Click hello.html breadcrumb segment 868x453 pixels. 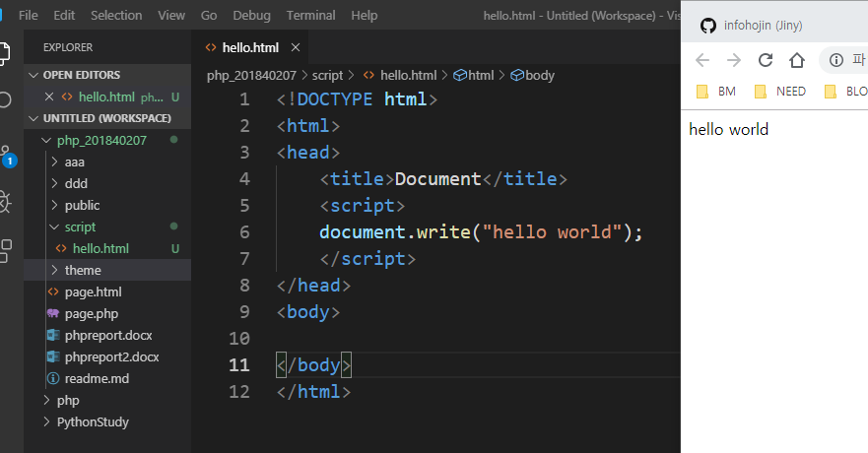(409, 75)
